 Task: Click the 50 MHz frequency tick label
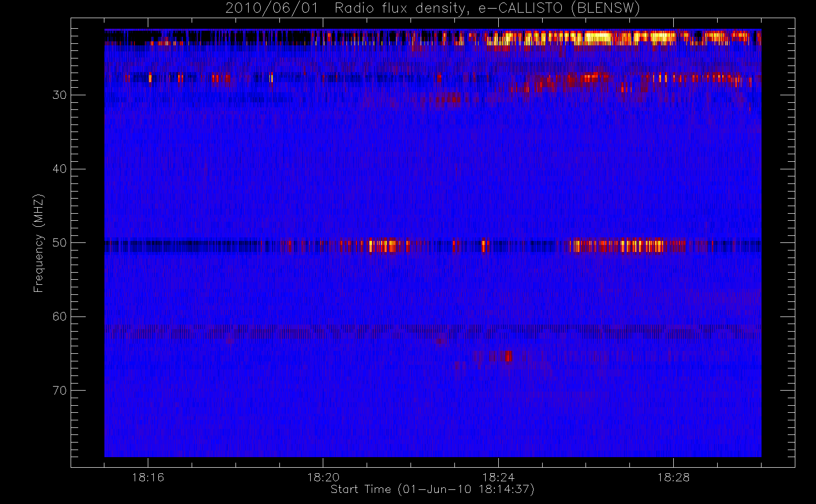click(x=60, y=243)
